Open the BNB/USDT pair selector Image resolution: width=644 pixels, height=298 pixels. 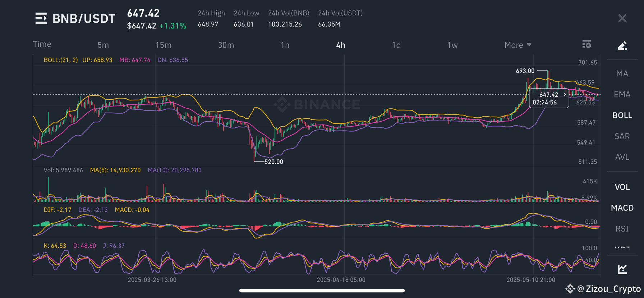click(x=84, y=19)
